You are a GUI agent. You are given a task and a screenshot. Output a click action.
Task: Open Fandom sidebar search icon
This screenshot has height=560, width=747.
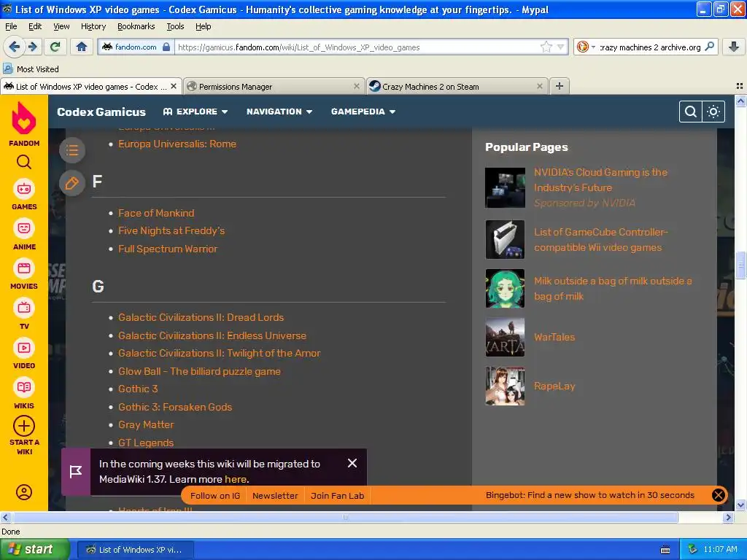point(24,163)
